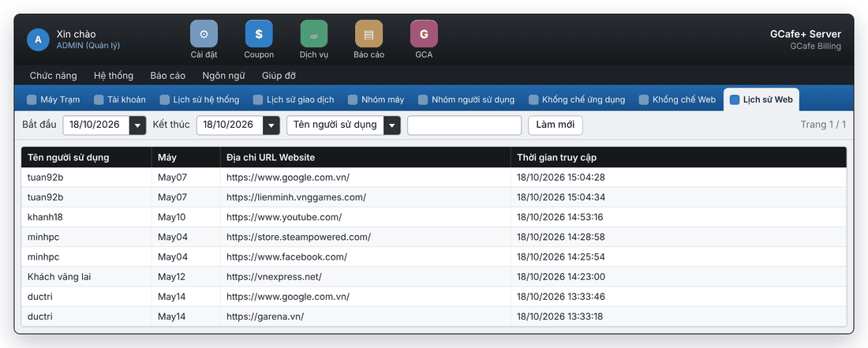Open the Ngôn ngữ menu
The height and width of the screenshot is (348, 868).
pyautogui.click(x=223, y=75)
